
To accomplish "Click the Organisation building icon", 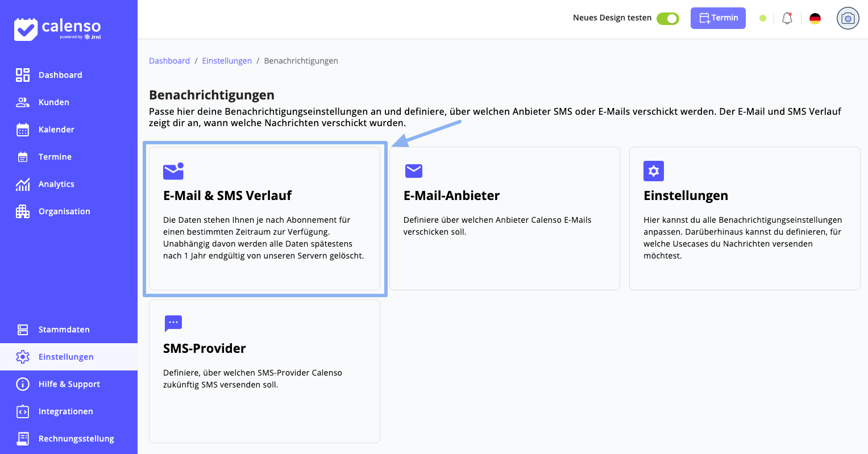I will pyautogui.click(x=23, y=211).
